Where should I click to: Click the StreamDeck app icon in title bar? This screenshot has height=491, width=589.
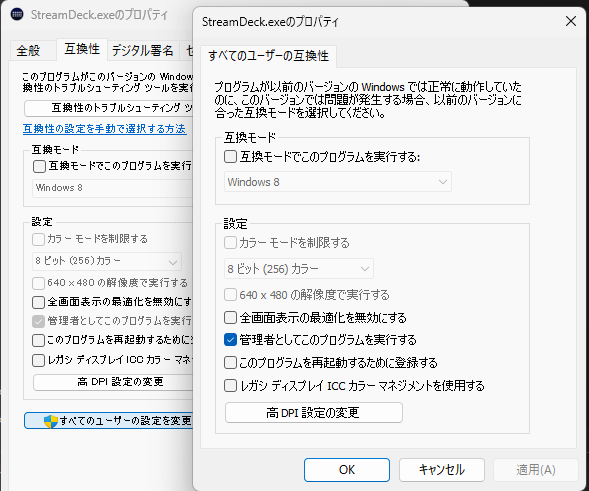[17, 14]
